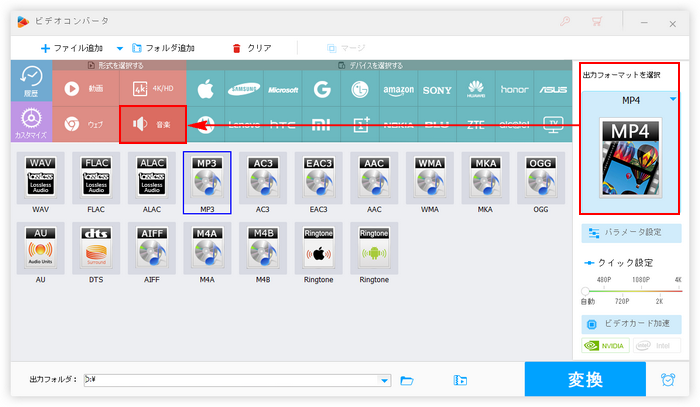This screenshot has width=700, height=407.
Task: Open output folder with folder icon
Action: [407, 380]
